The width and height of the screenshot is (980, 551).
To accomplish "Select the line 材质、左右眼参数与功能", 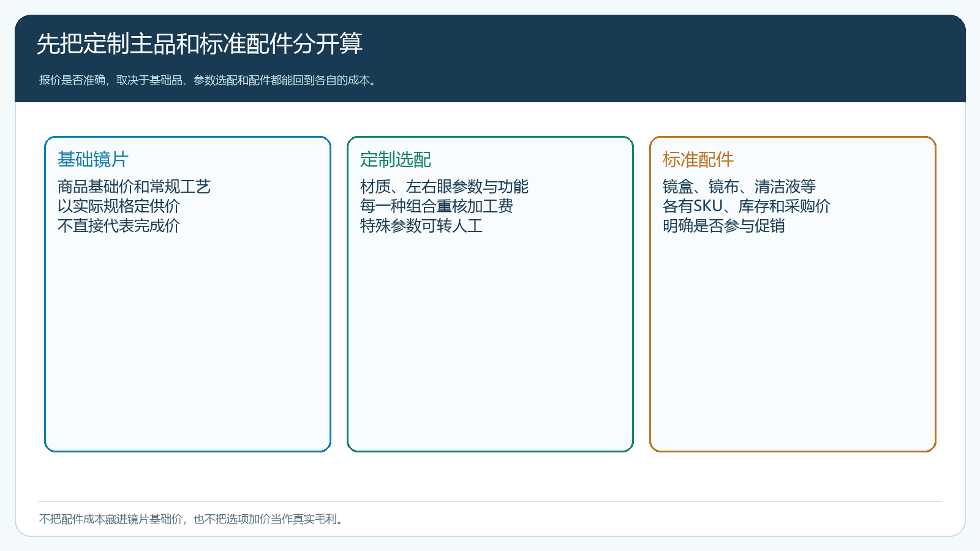I will (444, 187).
